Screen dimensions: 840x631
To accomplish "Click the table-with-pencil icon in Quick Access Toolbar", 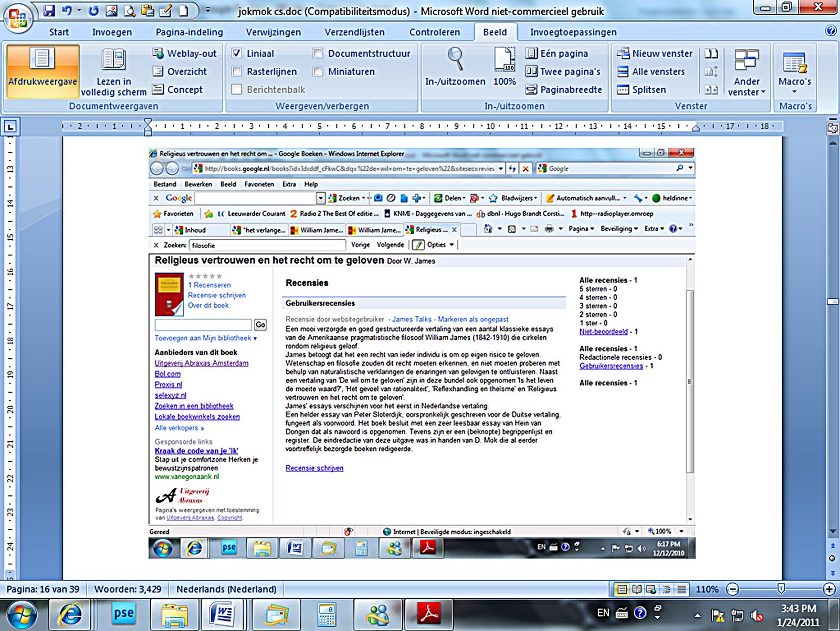I will point(165,11).
